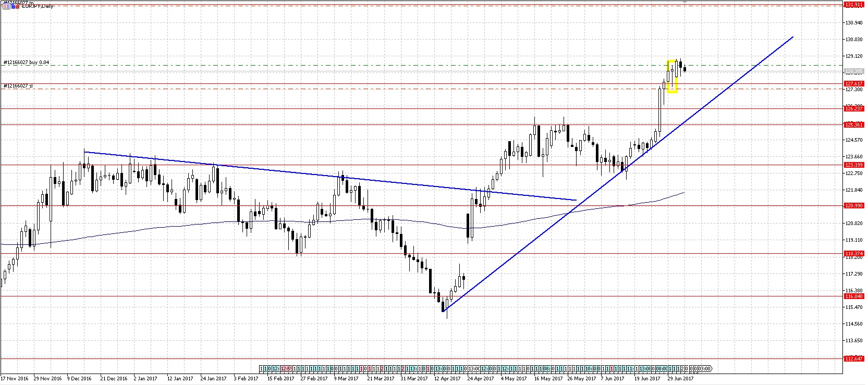Select the grey chart shift triangle marker
The height and width of the screenshot is (385, 868).
point(684,3)
